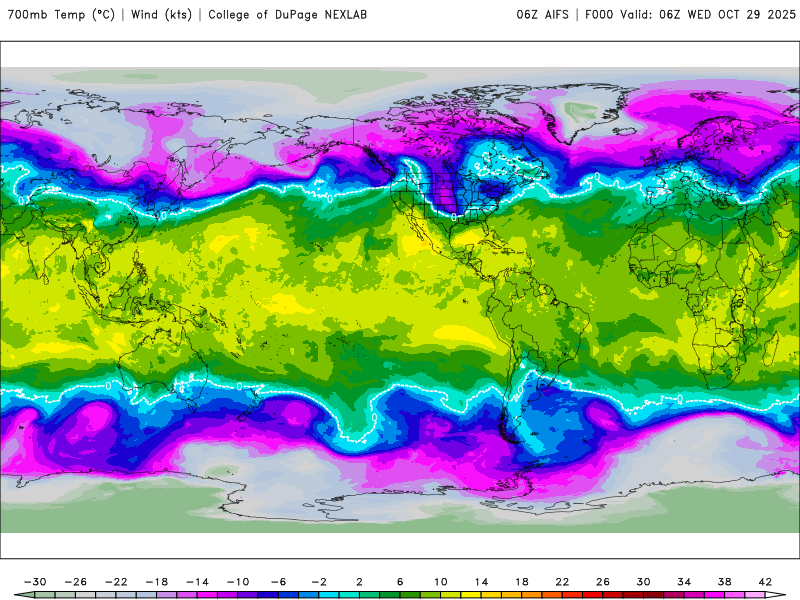Screen dimensions: 800x600
Task: Click the legend label reading 38
Action: [724, 582]
